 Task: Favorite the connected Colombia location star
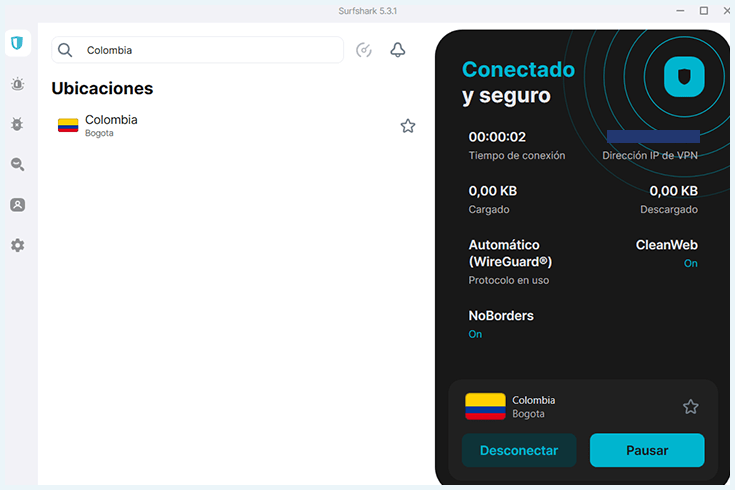pyautogui.click(x=690, y=407)
